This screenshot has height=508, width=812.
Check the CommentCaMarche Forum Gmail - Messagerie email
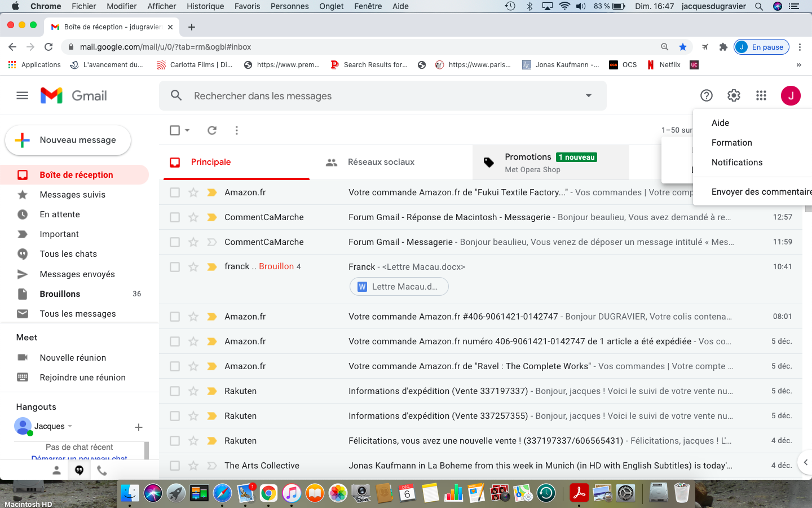coord(175,242)
